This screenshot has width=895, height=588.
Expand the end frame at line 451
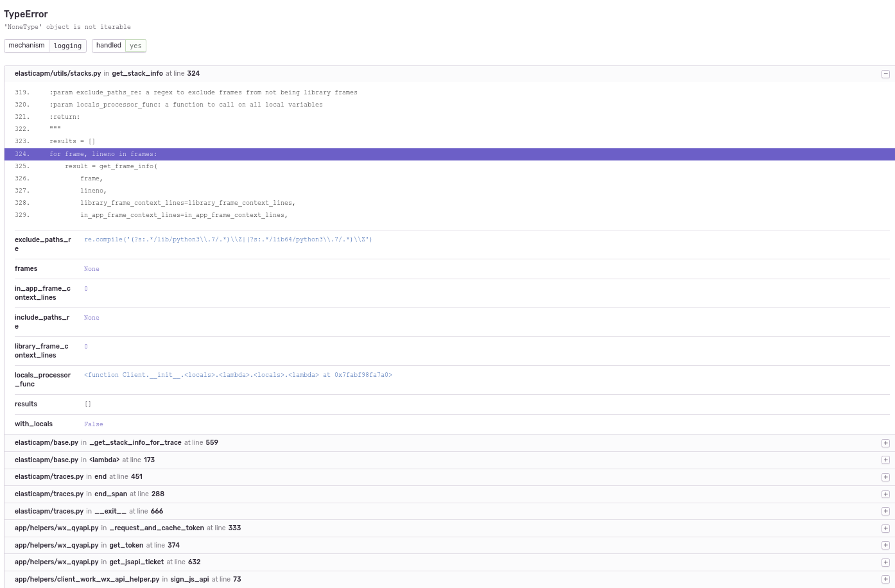[x=885, y=477]
